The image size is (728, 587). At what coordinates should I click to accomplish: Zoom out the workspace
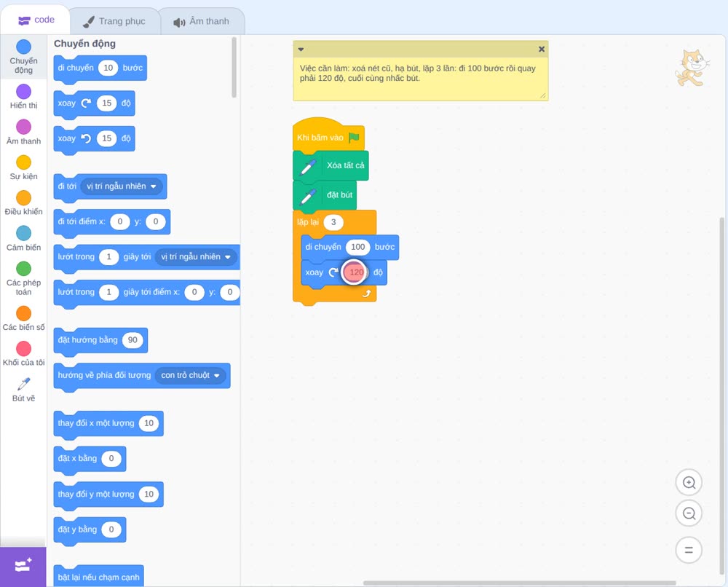click(x=689, y=513)
